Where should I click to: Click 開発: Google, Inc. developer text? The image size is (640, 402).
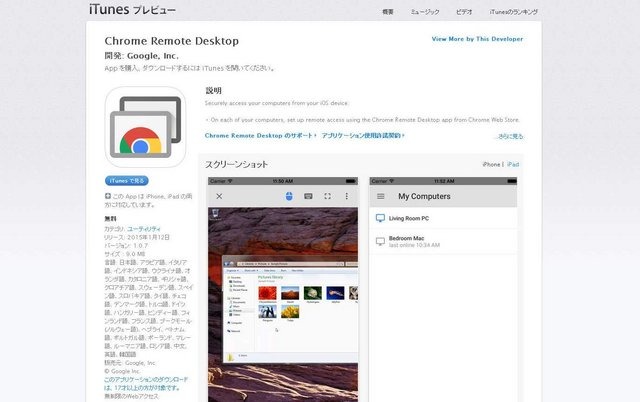(142, 56)
